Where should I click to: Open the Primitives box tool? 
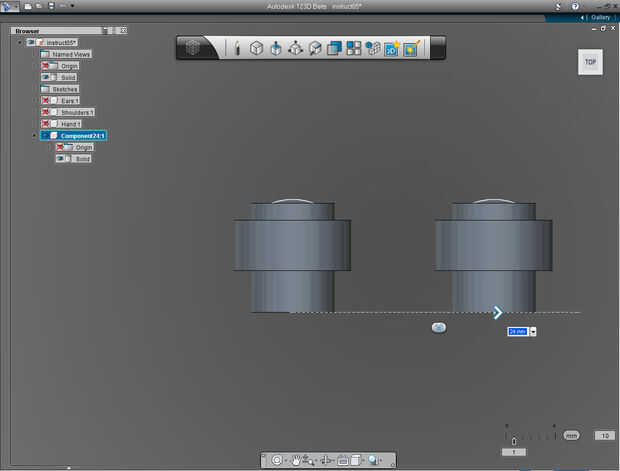click(256, 48)
